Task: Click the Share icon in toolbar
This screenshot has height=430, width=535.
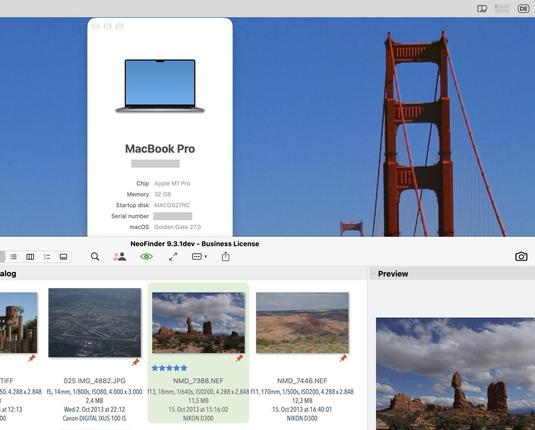Action: tap(226, 256)
